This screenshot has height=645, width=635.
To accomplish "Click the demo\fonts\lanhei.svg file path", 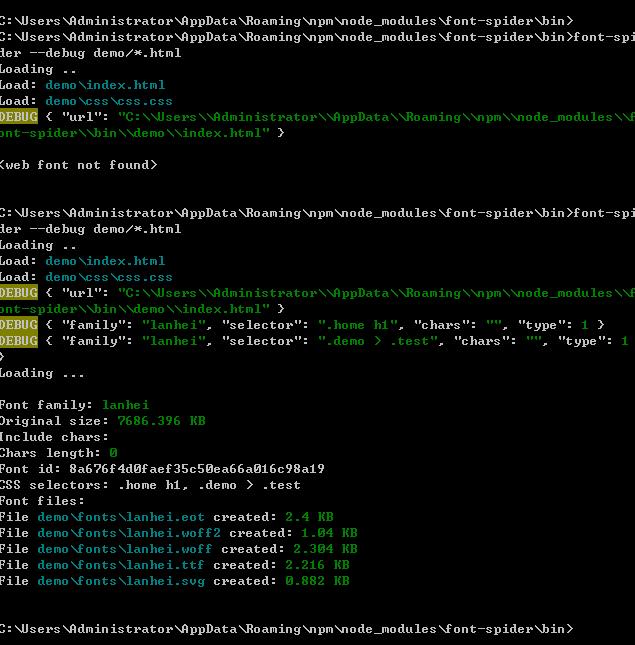I will (121, 581).
